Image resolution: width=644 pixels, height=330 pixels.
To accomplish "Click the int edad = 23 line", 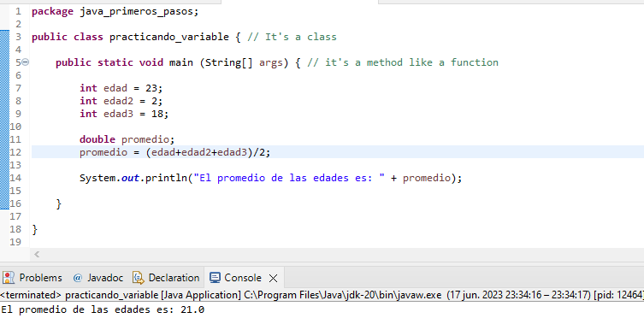I will click(121, 88).
